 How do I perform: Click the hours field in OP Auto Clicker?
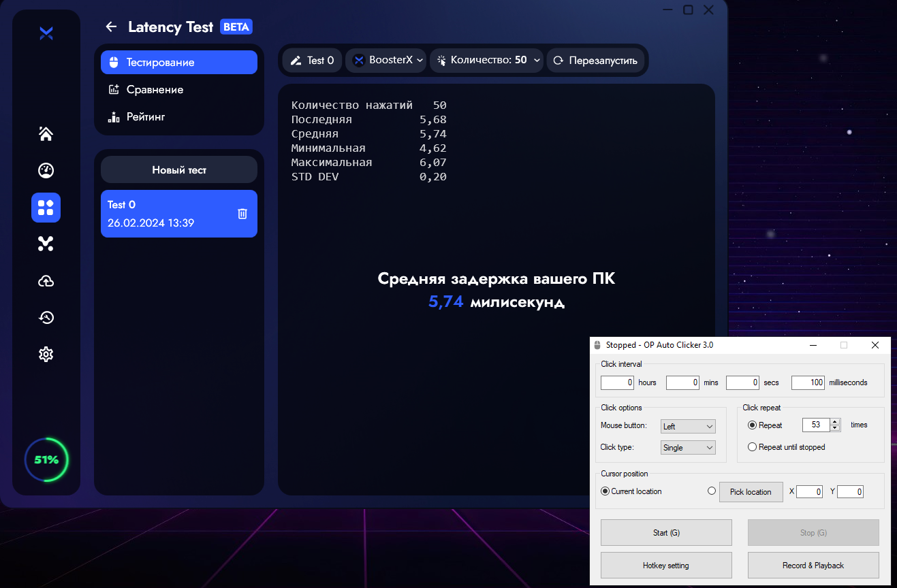click(x=618, y=382)
